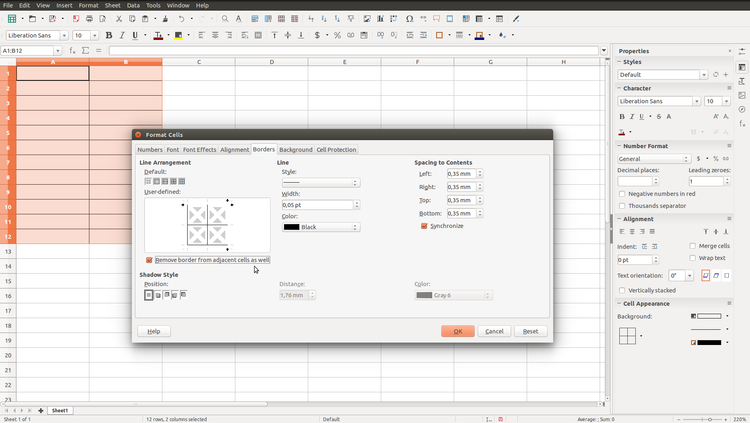Enable Wrap text in sidebar
Image resolution: width=750 pixels, height=423 pixels.
694,258
